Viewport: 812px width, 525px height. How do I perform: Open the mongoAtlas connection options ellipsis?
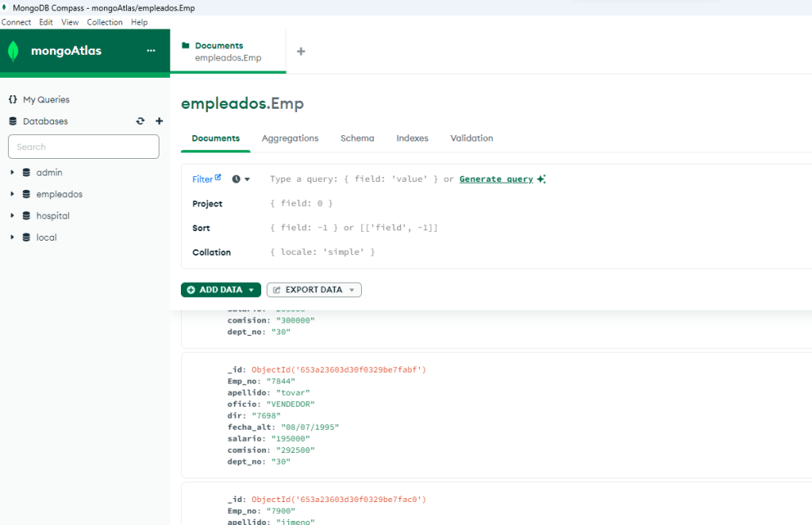tap(151, 52)
